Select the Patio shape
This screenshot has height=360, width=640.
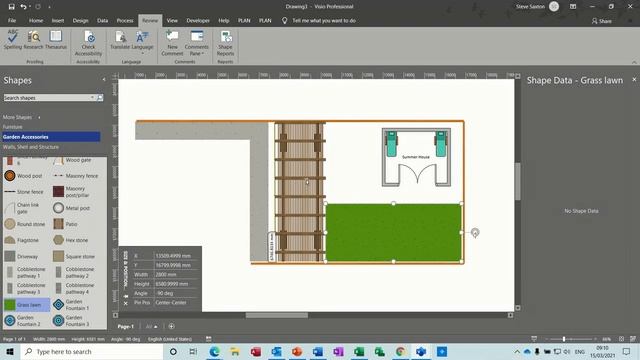pos(65,224)
